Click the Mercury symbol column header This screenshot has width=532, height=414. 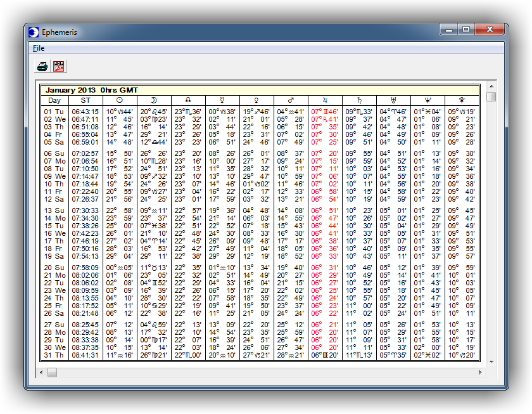pos(222,100)
